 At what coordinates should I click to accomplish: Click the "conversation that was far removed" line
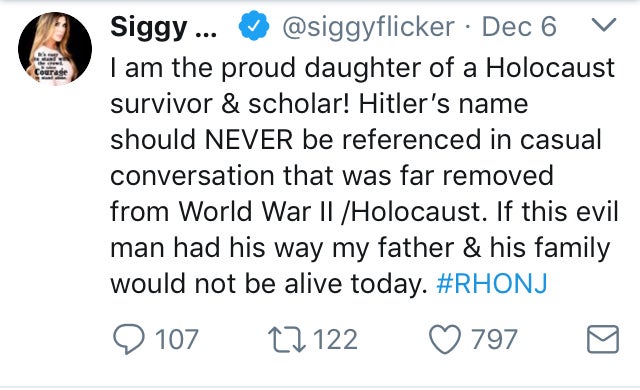[x=332, y=175]
